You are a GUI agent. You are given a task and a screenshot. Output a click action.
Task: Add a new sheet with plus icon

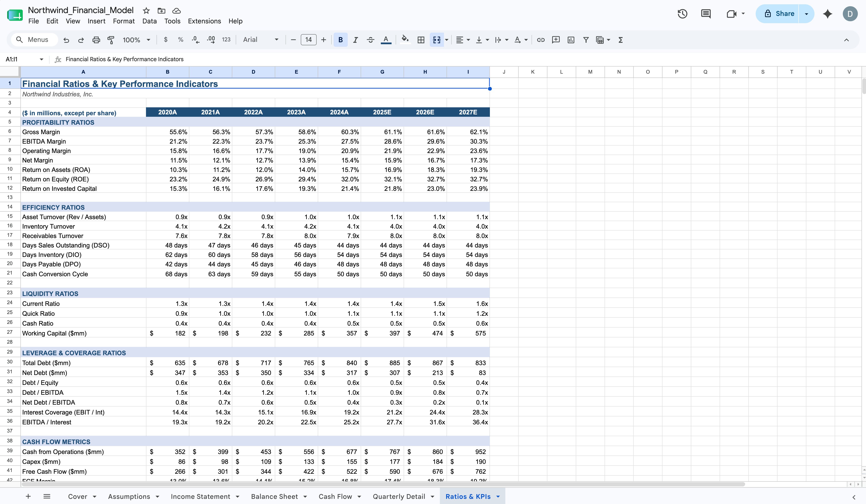pyautogui.click(x=28, y=496)
